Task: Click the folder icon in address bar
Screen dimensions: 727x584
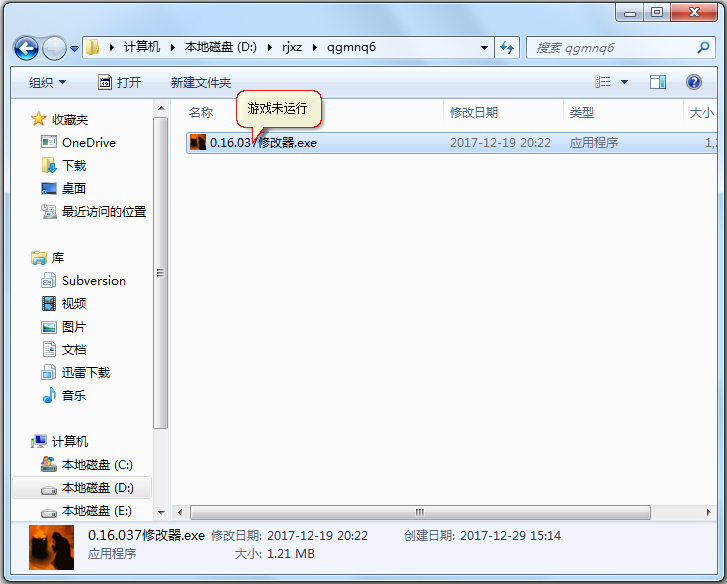Action: [93, 47]
